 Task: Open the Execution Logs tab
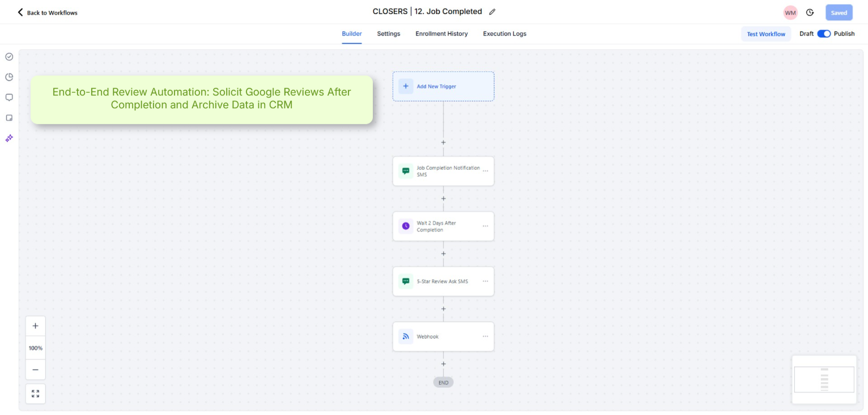[504, 34]
